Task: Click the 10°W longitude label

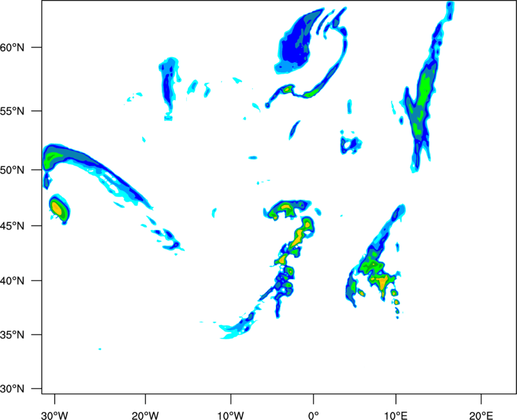Action: (231, 415)
